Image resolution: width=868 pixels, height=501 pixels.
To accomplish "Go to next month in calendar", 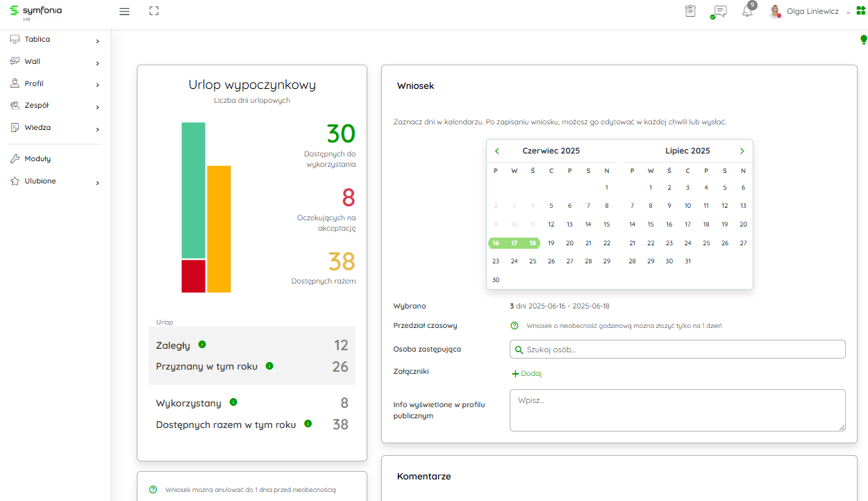I will pos(742,151).
